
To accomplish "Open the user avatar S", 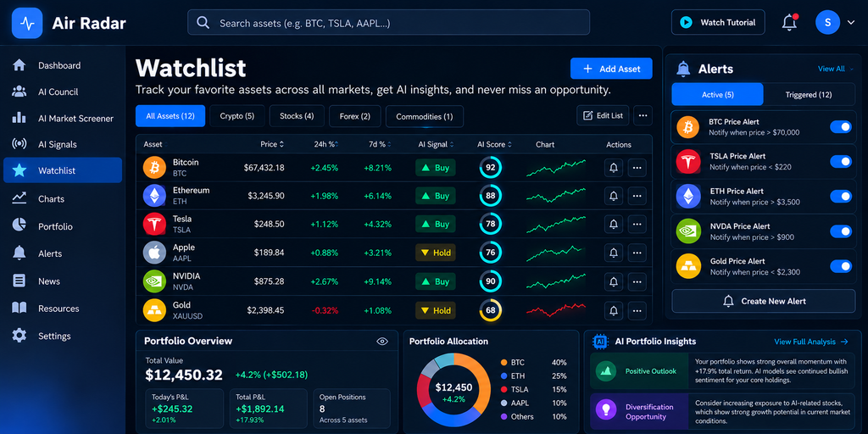I will pos(827,23).
